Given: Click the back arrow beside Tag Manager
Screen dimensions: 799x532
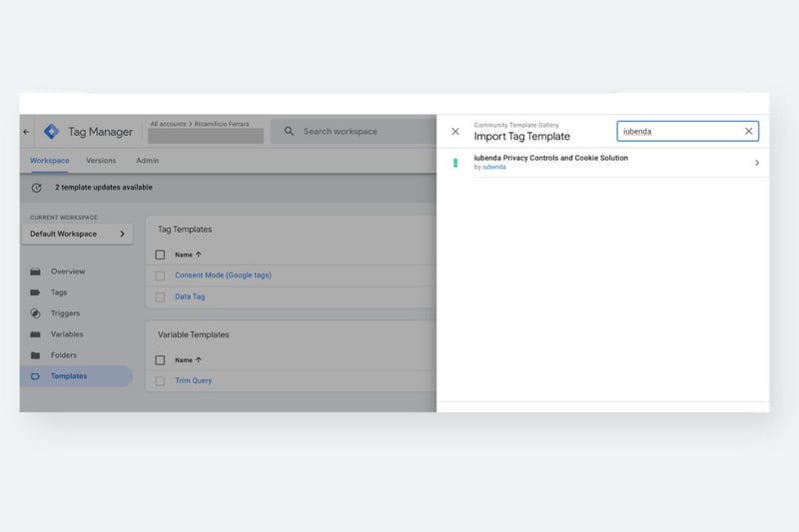Looking at the screenshot, I should [x=26, y=132].
